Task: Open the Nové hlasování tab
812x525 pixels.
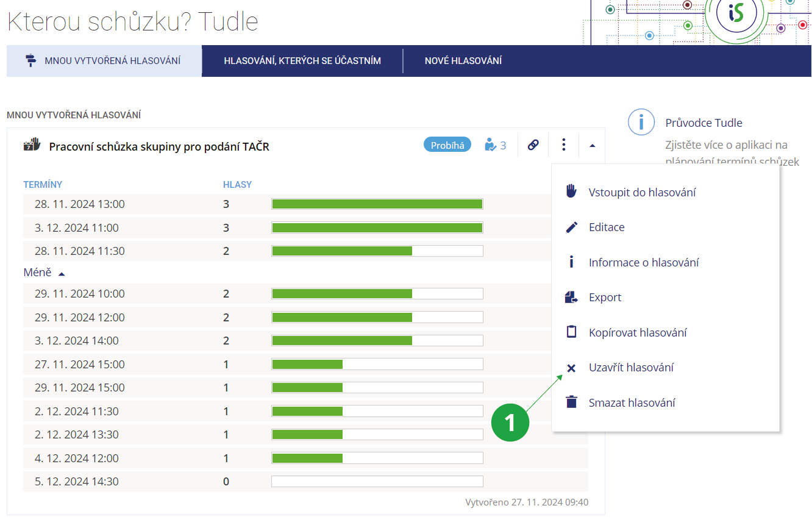Action: (x=463, y=61)
